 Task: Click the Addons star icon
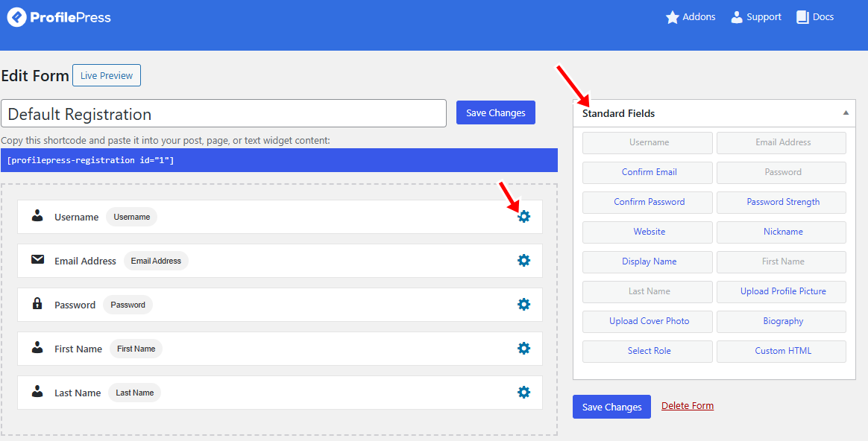[672, 18]
